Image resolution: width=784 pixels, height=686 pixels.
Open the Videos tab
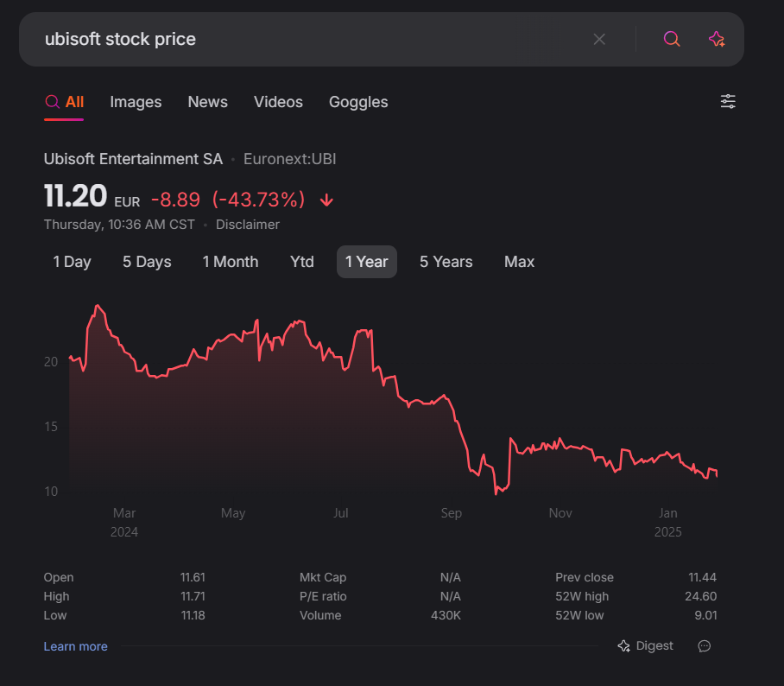278,102
